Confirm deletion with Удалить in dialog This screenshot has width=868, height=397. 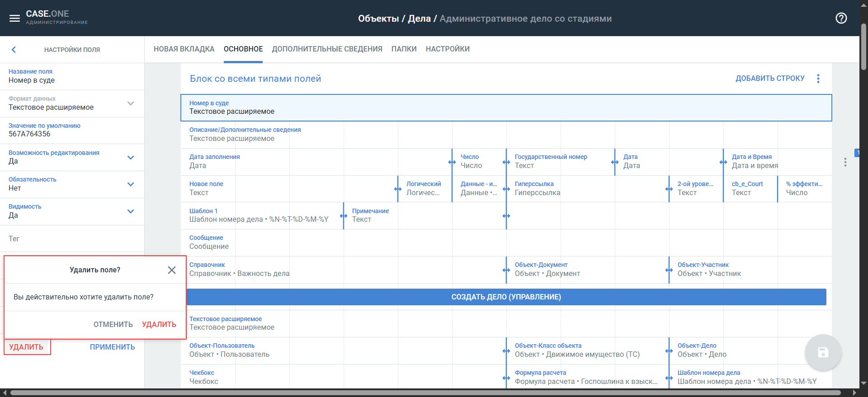point(159,324)
